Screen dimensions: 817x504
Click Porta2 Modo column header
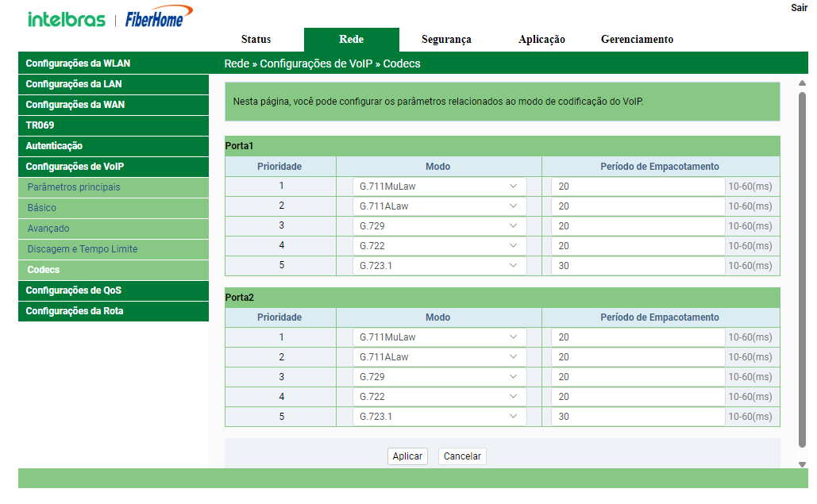[437, 317]
